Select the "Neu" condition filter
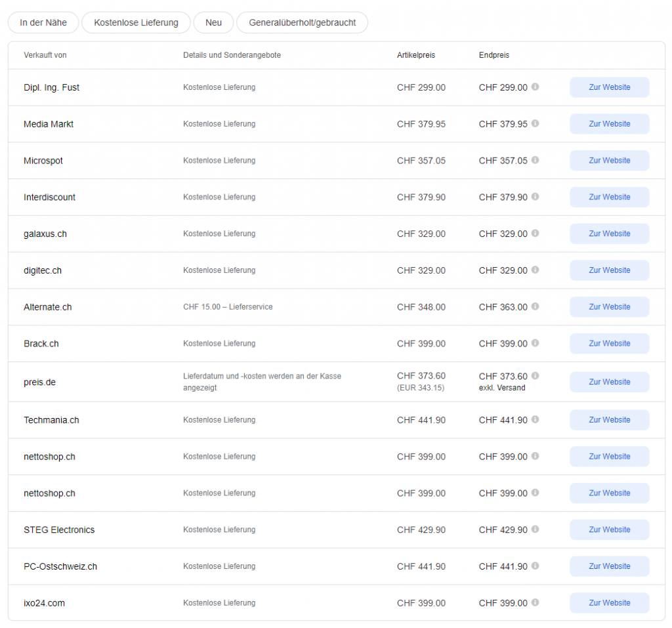 213,22
